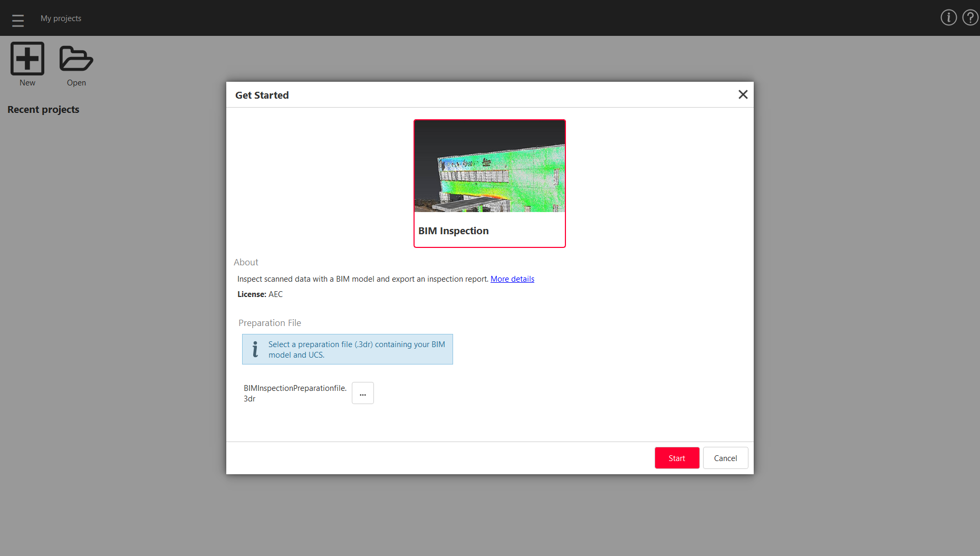Click the Recent projects heading

[x=43, y=110]
